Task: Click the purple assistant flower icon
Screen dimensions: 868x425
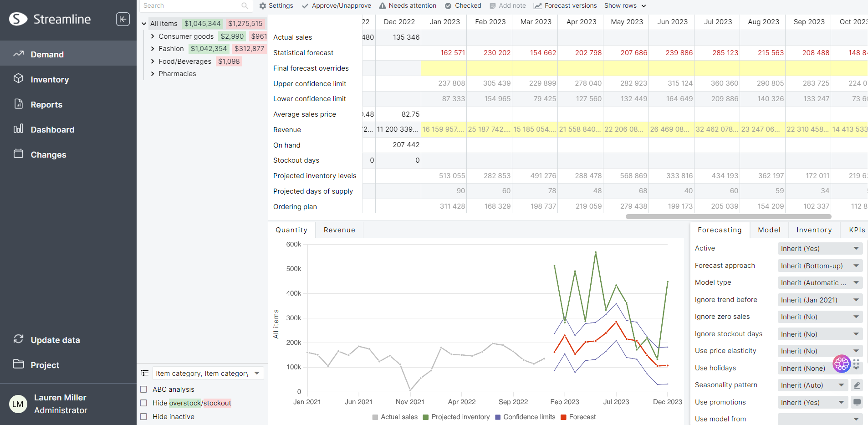Action: click(x=842, y=364)
